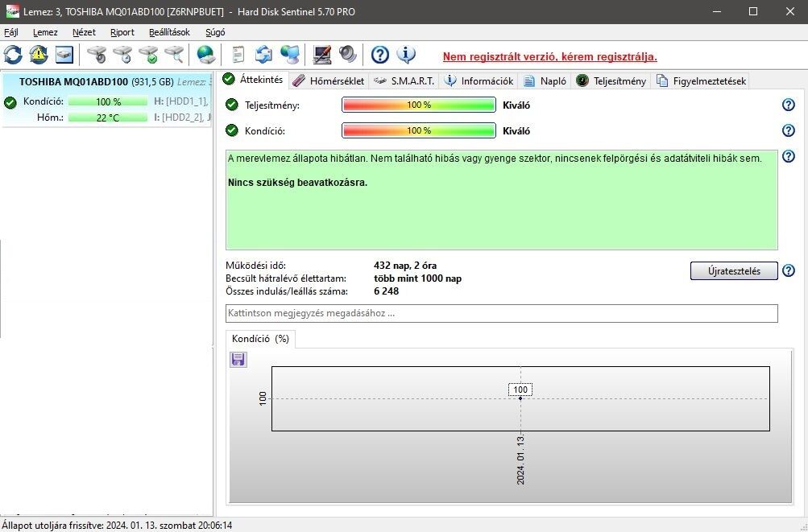The height and width of the screenshot is (532, 808).
Task: Click the refresh icon with yellow warning triangle
Action: [x=39, y=55]
